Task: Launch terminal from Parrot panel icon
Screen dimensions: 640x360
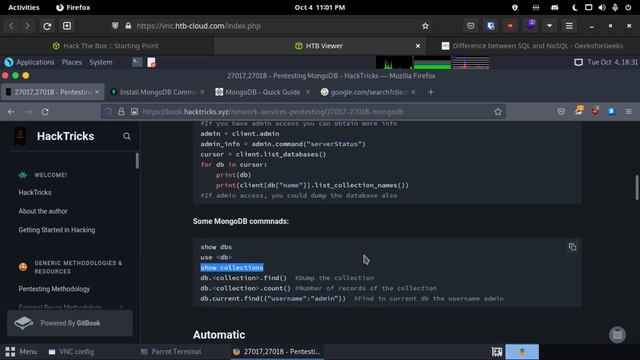Action: 137,62
